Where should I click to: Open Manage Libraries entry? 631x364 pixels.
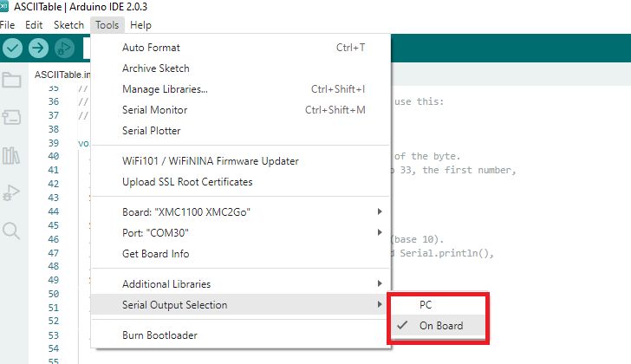point(241,89)
